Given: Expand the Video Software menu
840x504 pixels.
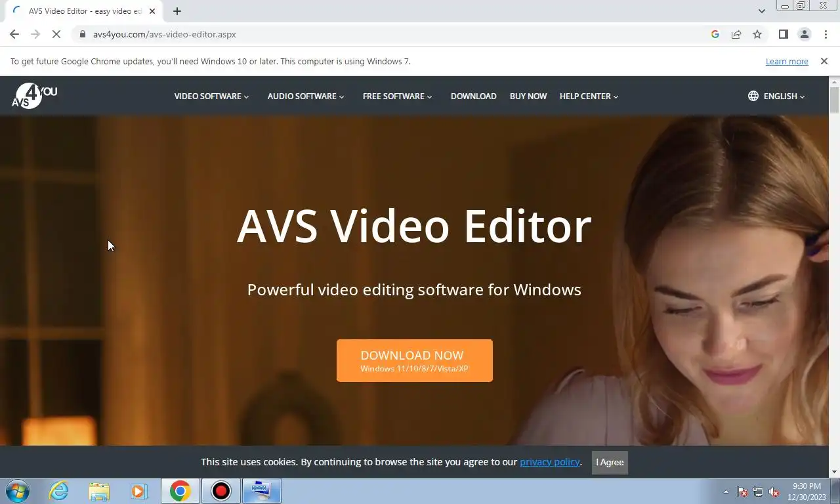Looking at the screenshot, I should [211, 96].
